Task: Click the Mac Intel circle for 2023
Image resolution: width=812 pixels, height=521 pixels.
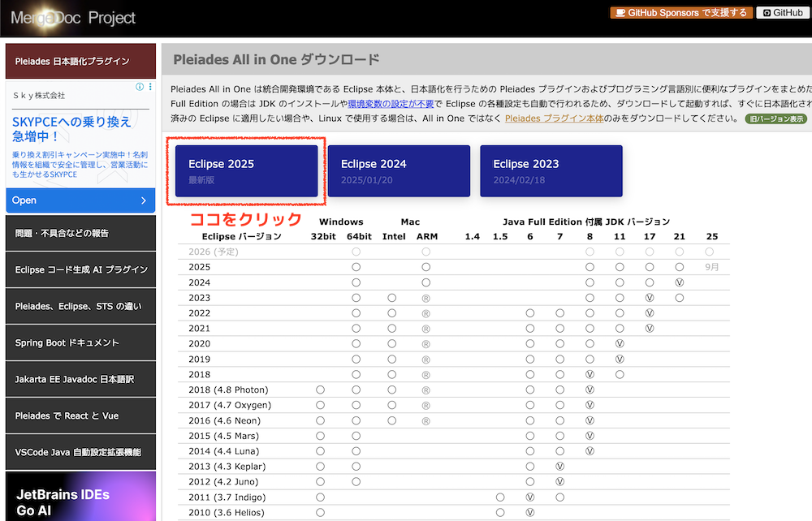Action: point(391,298)
